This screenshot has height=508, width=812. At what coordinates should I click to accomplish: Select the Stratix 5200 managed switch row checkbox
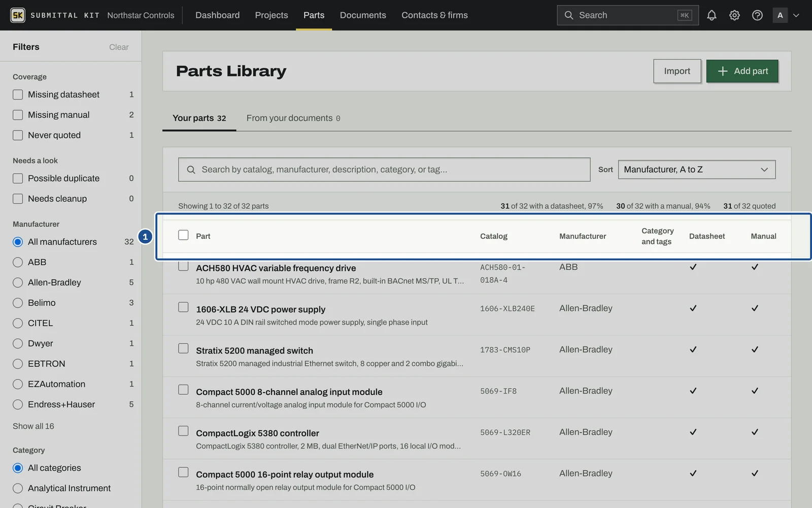tap(183, 348)
